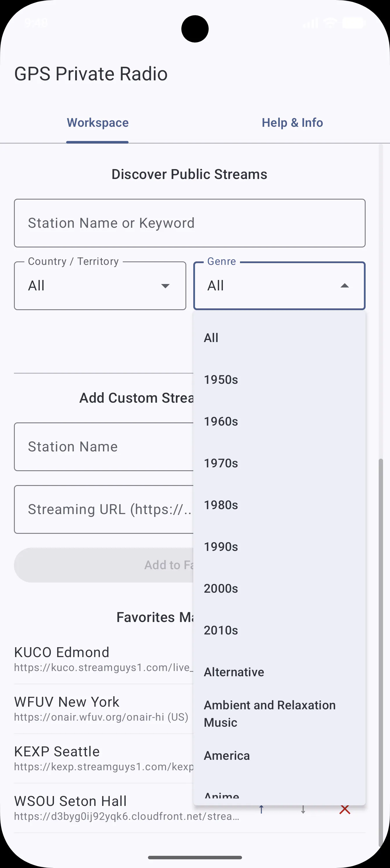390x868 pixels.
Task: Collapse the Genre dropdown
Action: coord(279,286)
